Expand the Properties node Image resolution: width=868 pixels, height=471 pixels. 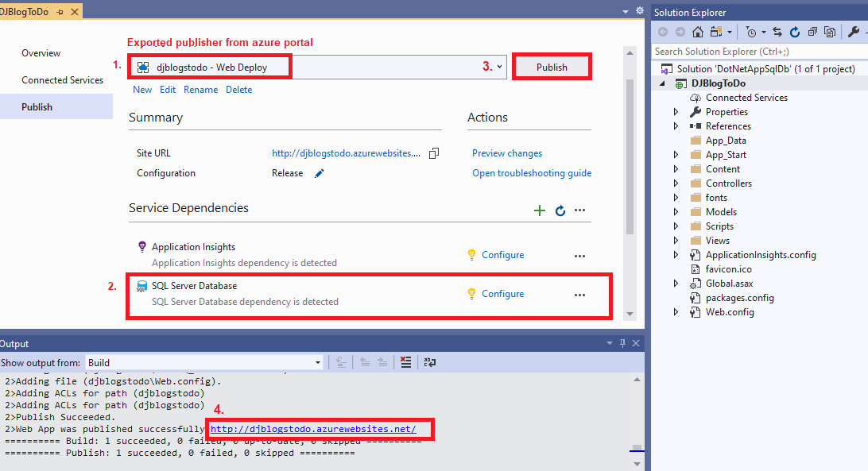tap(676, 112)
